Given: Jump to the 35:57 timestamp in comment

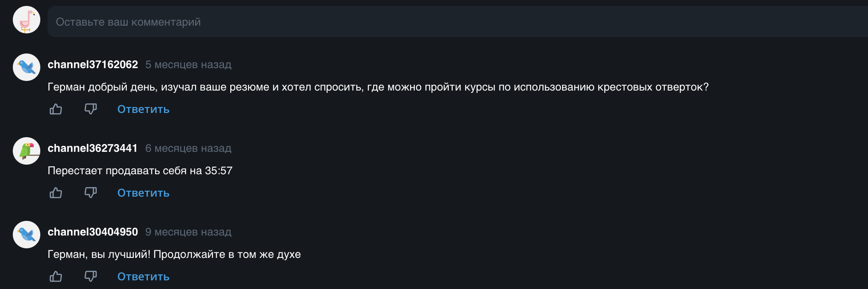Looking at the screenshot, I should click(219, 171).
